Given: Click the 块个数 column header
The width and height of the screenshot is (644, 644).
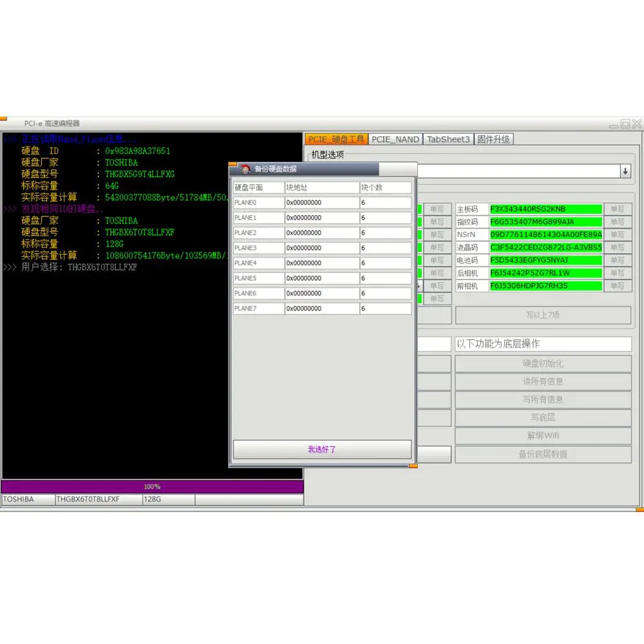Looking at the screenshot, I should click(385, 187).
